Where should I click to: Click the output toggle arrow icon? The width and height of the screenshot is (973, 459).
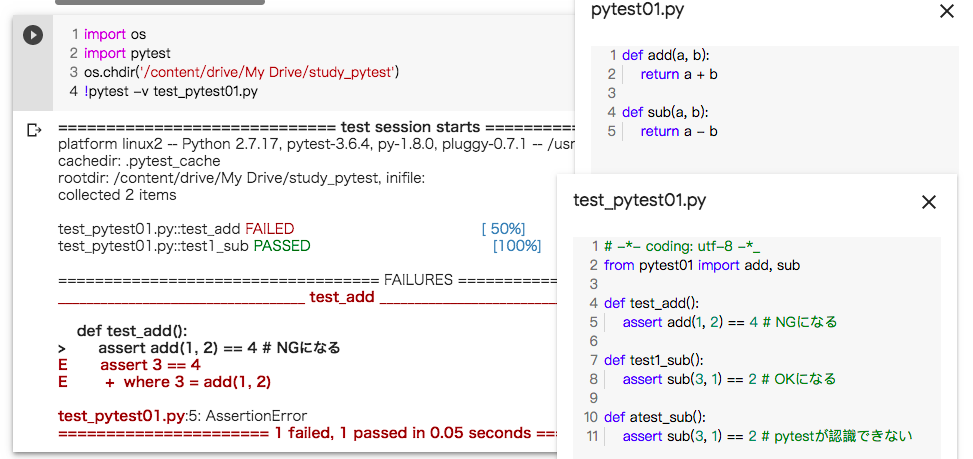(x=34, y=130)
